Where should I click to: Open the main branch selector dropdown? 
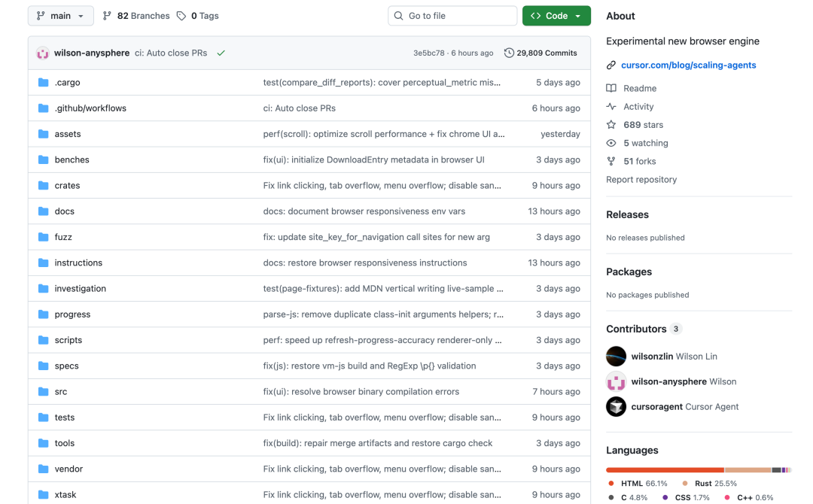coord(61,16)
